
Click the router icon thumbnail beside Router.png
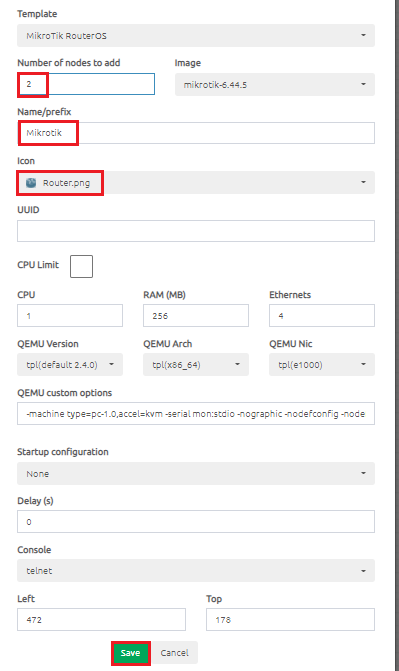[31, 183]
